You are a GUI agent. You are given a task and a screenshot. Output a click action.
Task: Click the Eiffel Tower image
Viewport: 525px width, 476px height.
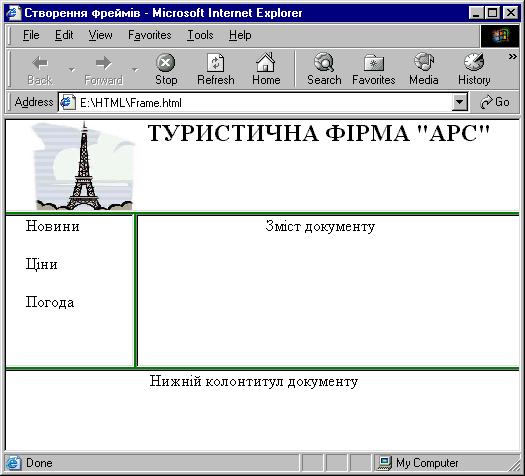pyautogui.click(x=84, y=166)
